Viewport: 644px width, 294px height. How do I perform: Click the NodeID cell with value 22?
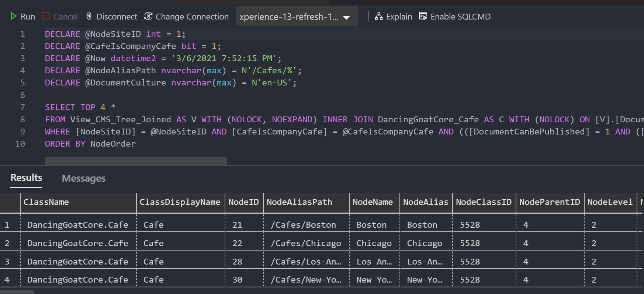click(244, 243)
